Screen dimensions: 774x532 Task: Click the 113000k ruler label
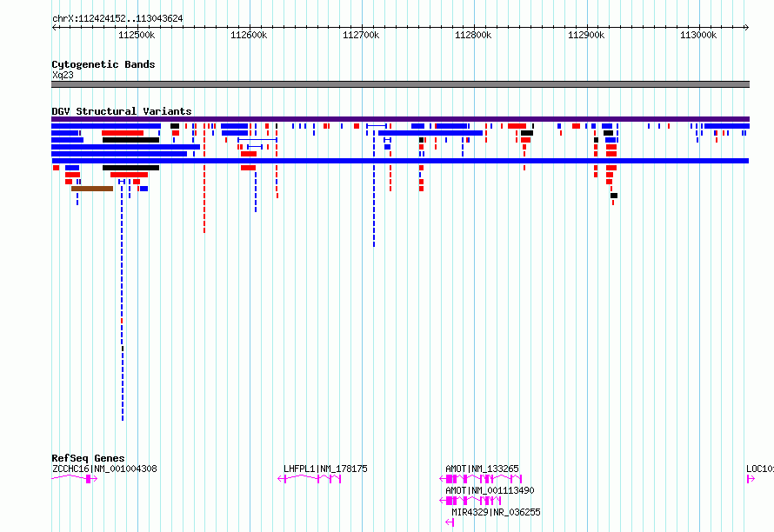[698, 35]
